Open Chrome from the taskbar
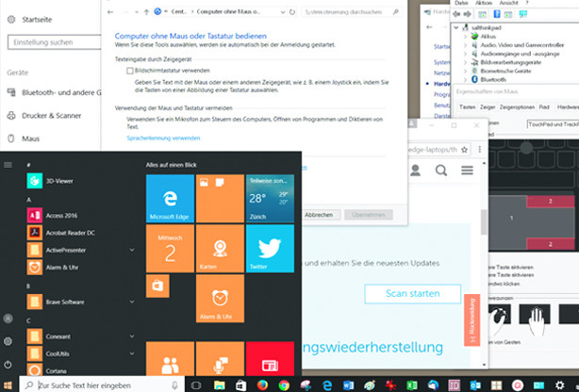 284,385
